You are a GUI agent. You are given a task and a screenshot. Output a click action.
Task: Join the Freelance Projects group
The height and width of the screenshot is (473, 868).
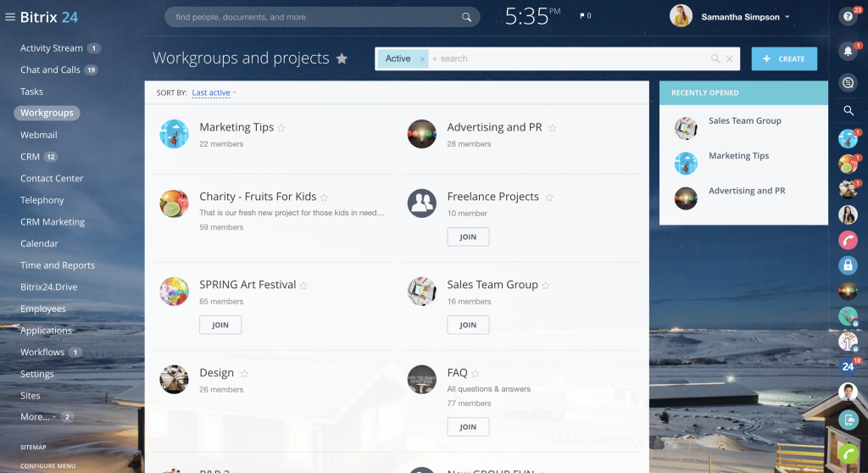468,237
